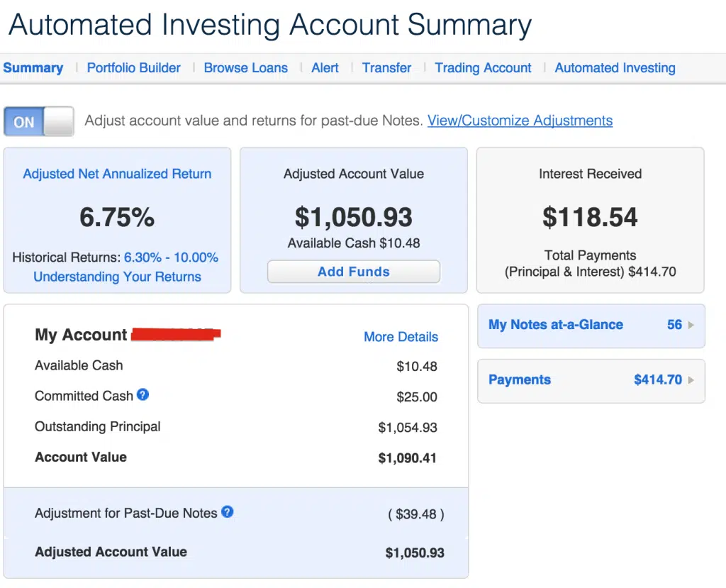Click the Understanding Your Returns link
This screenshot has height=588, width=726.
click(116, 277)
